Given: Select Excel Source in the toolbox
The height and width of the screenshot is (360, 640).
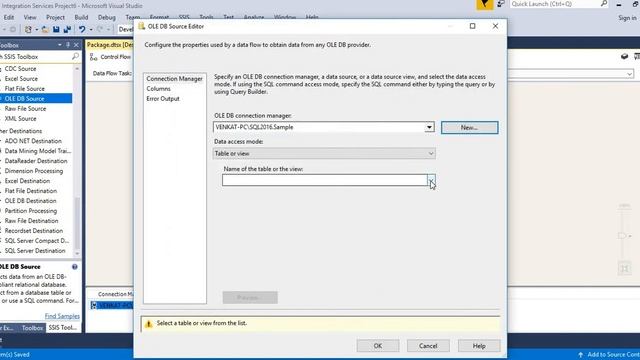Looking at the screenshot, I should (x=21, y=79).
